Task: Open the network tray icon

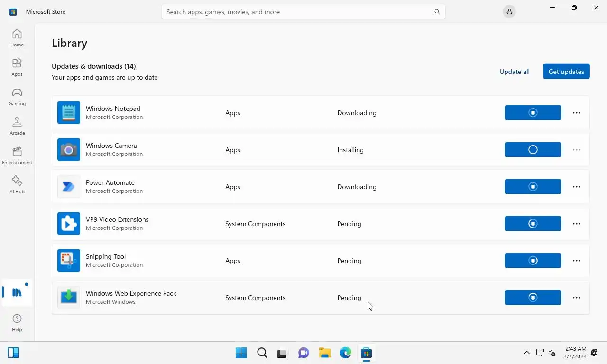Action: [540, 353]
